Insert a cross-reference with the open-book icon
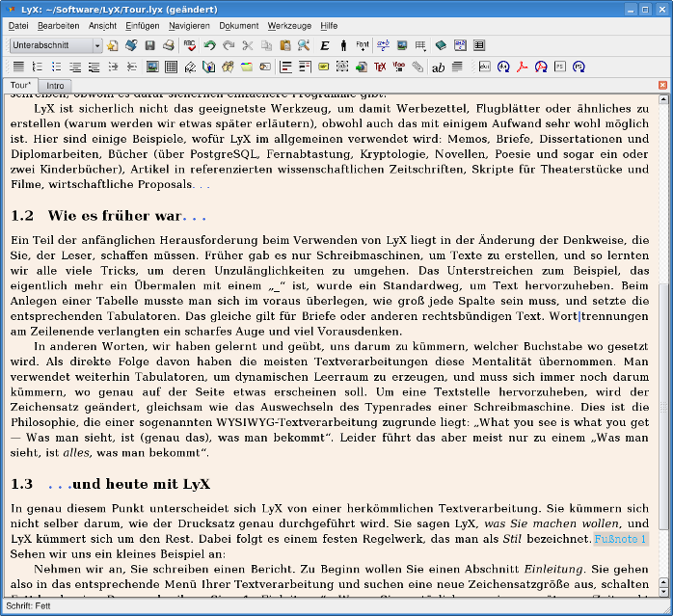This screenshot has height=616, width=673. coord(209,67)
